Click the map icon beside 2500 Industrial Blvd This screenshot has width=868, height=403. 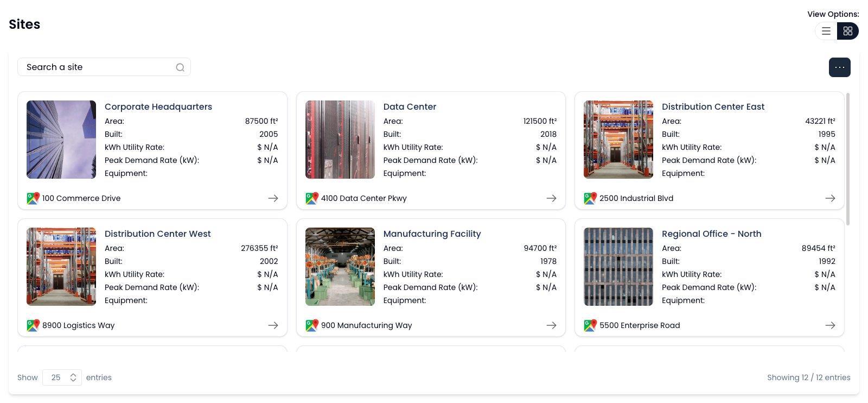click(x=590, y=198)
